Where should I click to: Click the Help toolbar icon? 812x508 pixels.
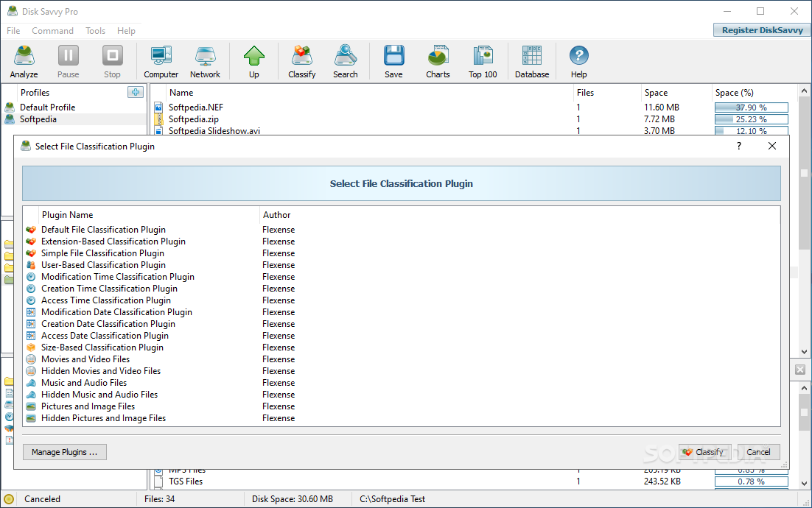pyautogui.click(x=579, y=55)
